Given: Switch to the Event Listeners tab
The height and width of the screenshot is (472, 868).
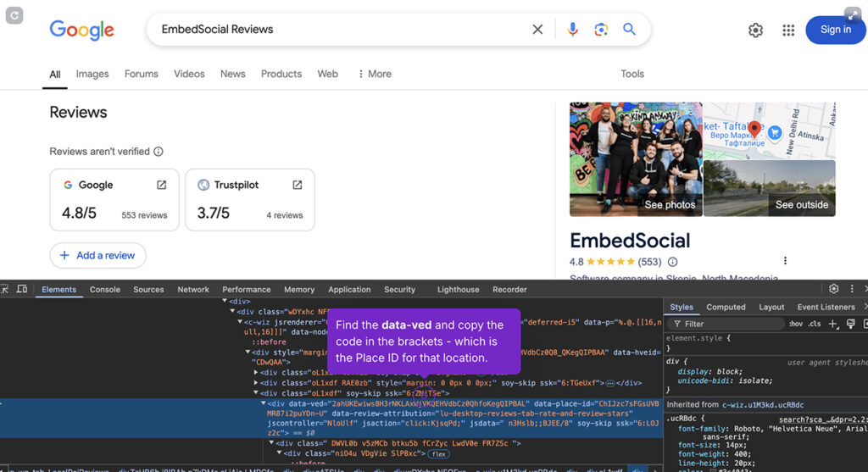Looking at the screenshot, I should click(826, 307).
